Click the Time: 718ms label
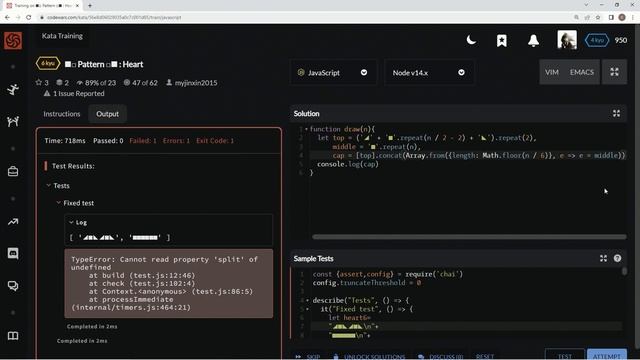 click(x=65, y=141)
